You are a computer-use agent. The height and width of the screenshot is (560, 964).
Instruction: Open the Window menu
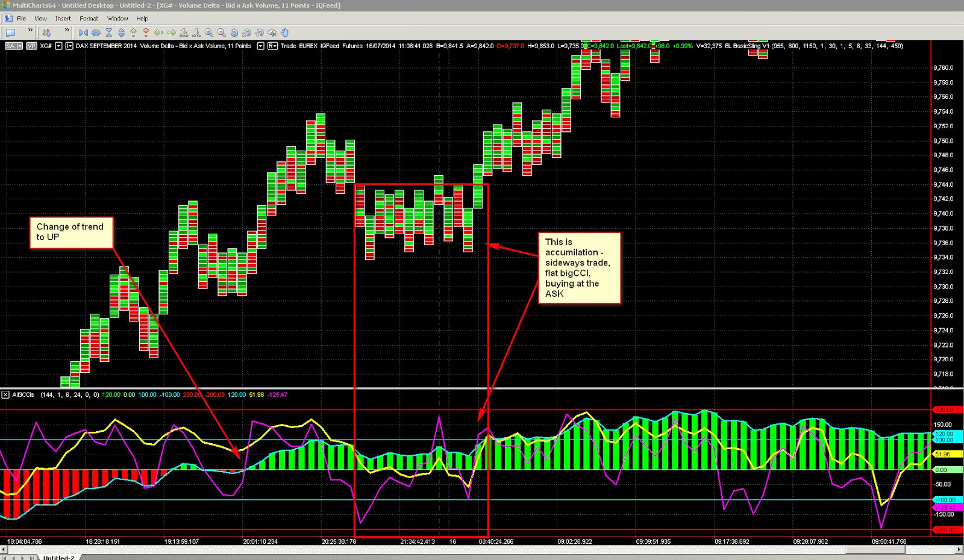tap(117, 19)
